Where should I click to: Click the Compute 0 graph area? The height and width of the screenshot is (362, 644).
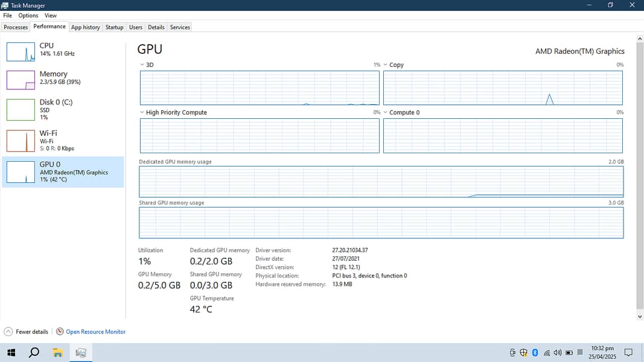pyautogui.click(x=503, y=135)
